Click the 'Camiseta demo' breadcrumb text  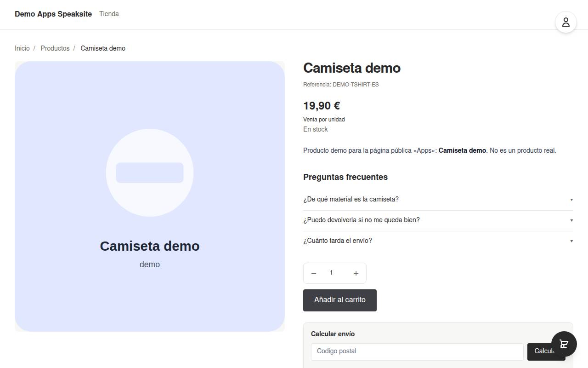coord(103,48)
